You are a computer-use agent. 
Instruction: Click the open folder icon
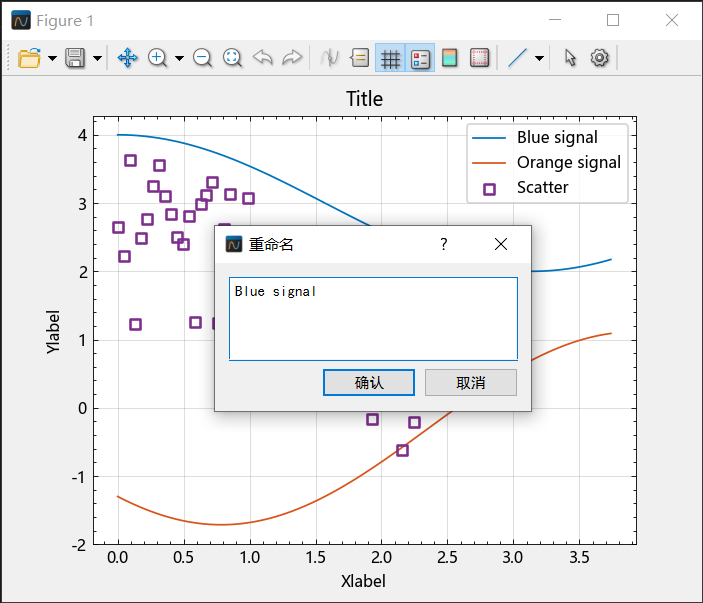[x=29, y=58]
